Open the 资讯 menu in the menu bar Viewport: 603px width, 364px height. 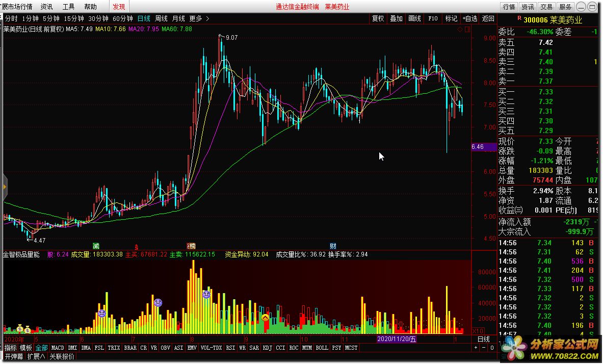pos(46,7)
